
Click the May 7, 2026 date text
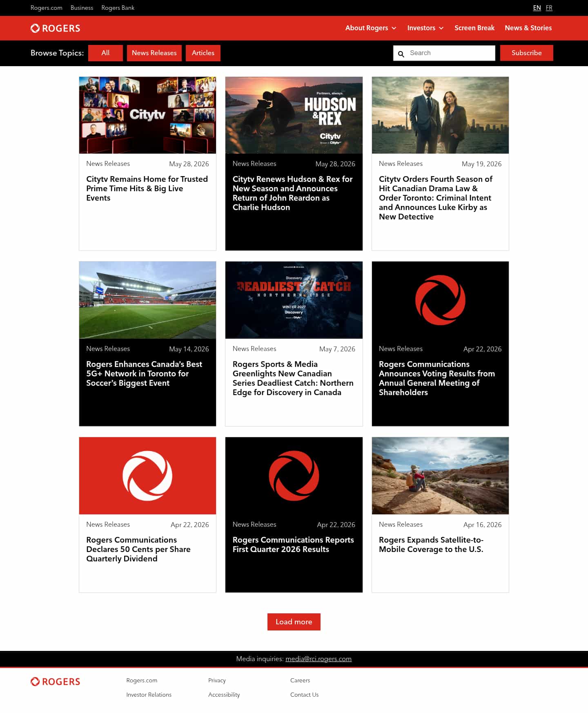point(337,349)
